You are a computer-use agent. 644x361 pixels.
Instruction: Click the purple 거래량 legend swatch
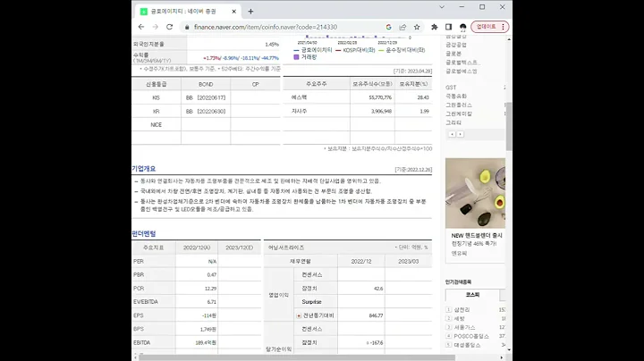[x=296, y=57]
